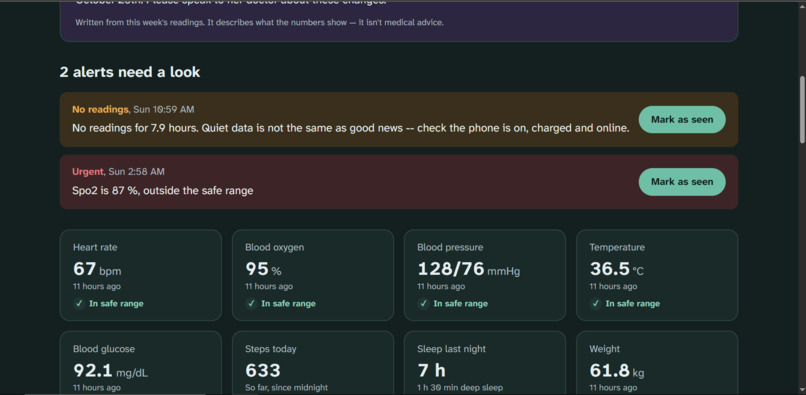
Task: Click the '67 bpm' heart rate value
Action: [97, 269]
